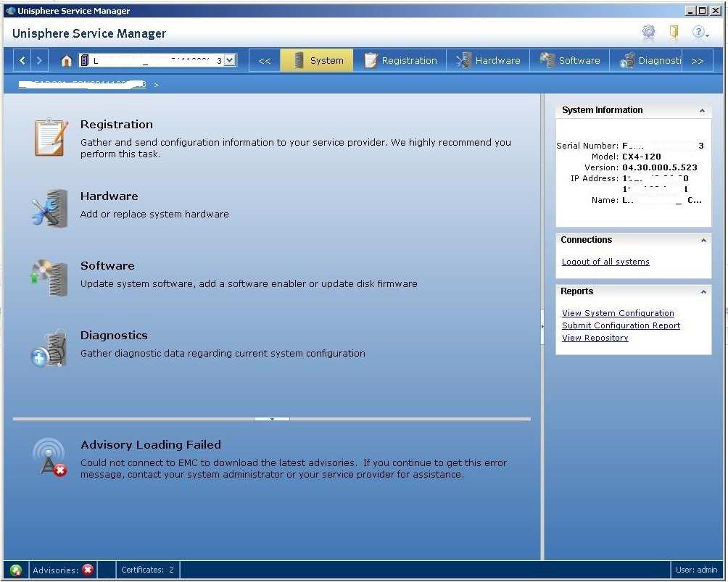Image resolution: width=728 pixels, height=582 pixels.
Task: Click Submit Configuration Report link
Action: click(x=621, y=325)
